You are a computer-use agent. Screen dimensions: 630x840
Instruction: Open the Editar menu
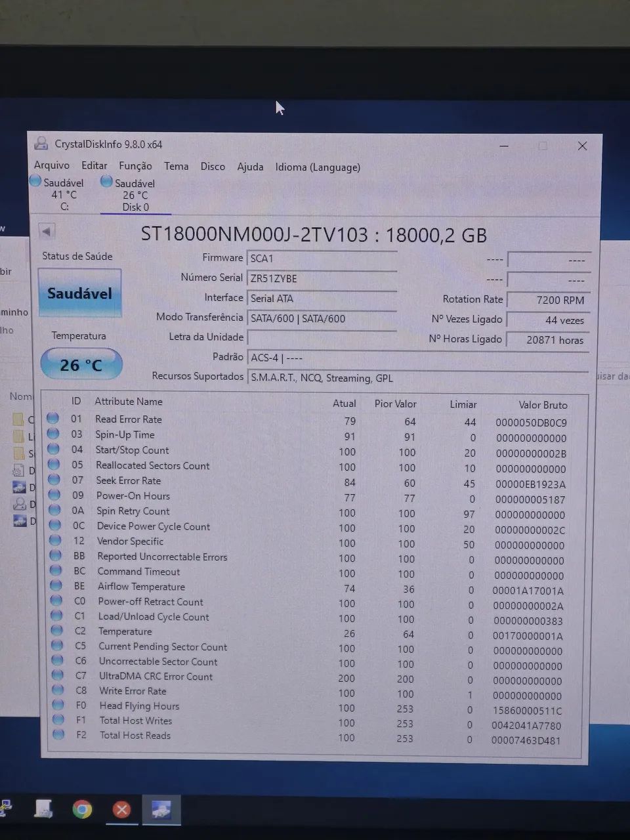94,165
